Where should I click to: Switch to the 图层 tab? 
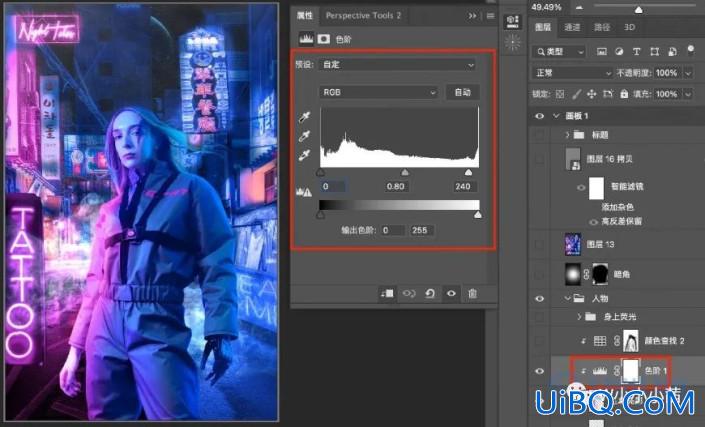(x=543, y=27)
